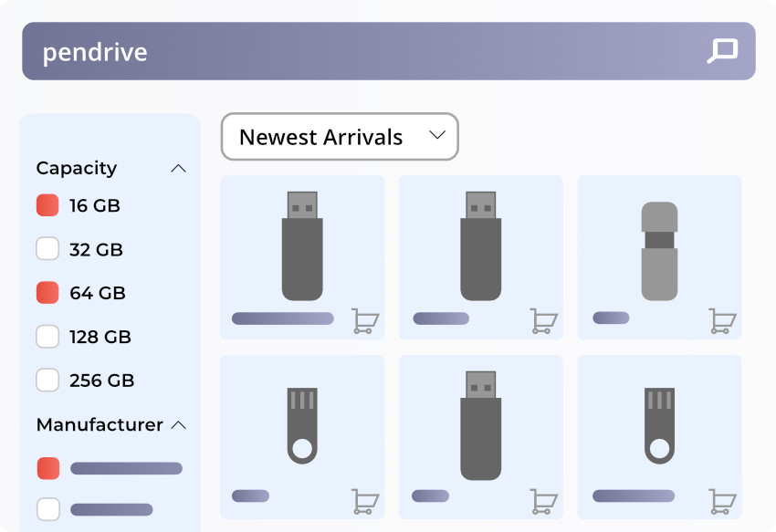Click the pendrive search input field
This screenshot has height=532, width=776.
[365, 51]
